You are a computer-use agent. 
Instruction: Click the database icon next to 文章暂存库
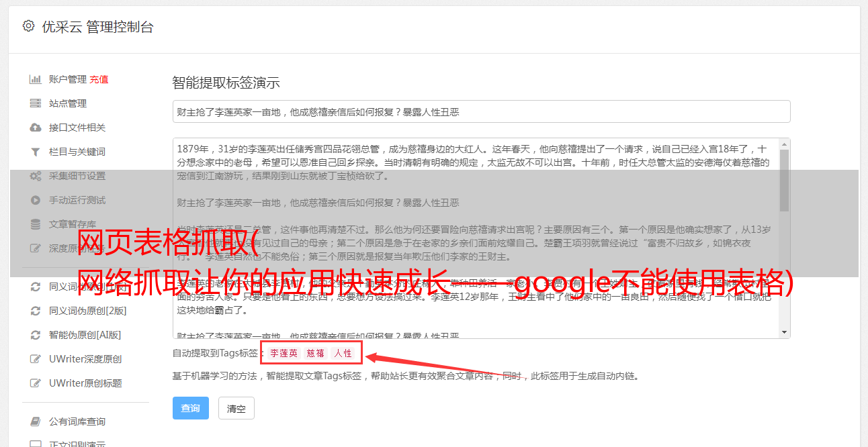pos(35,224)
